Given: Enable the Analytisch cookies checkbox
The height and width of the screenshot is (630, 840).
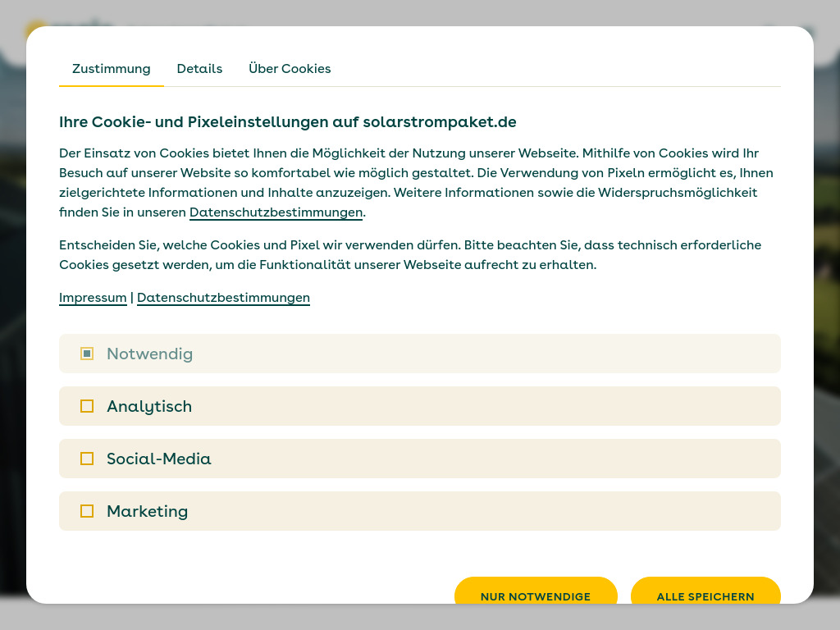Looking at the screenshot, I should tap(87, 405).
